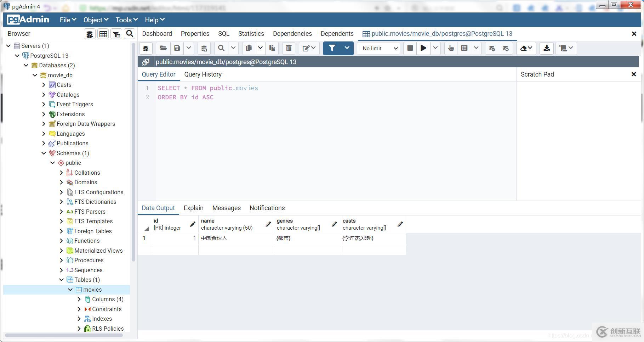
Task: Click the Copy rows icon
Action: tap(249, 48)
